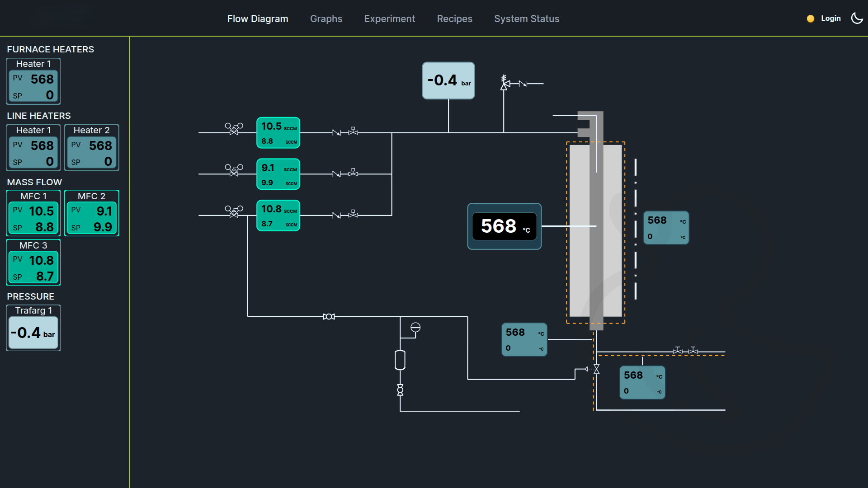This screenshot has height=488, width=868.
Task: Click the large 568 °C furnace display
Action: (505, 226)
